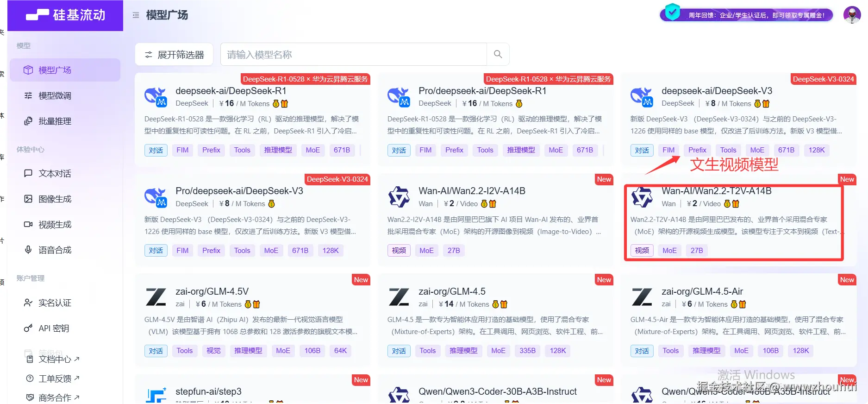This screenshot has height=404, width=868.
Task: Click the search magnifier icon
Action: (x=498, y=54)
